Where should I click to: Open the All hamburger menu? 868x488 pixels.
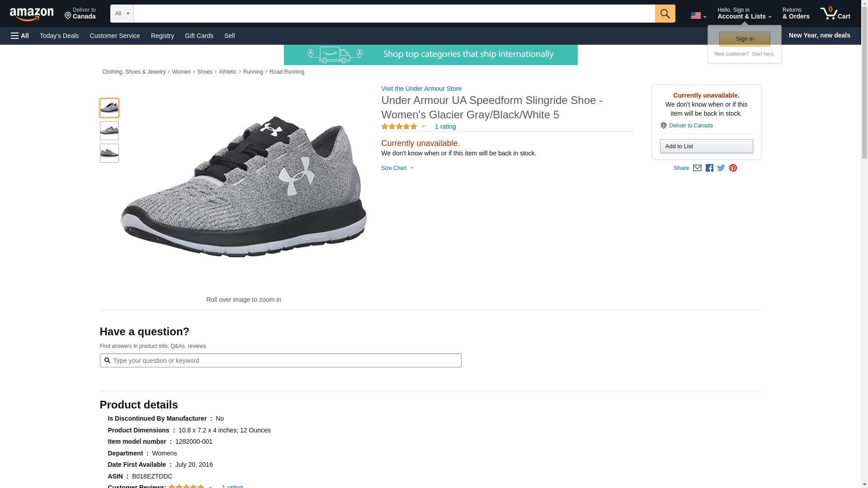coord(20,36)
